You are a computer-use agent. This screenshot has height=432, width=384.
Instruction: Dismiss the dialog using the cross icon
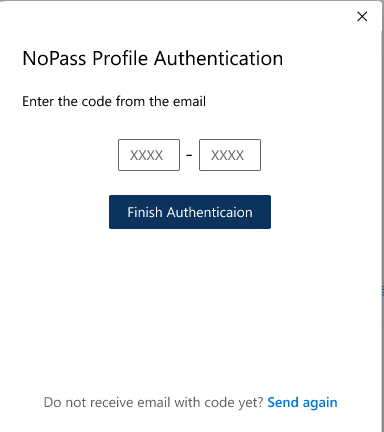pos(362,16)
